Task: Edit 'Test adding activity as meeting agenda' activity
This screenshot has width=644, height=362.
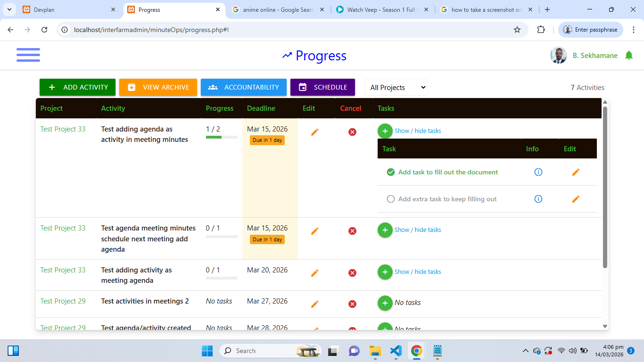Action: (x=315, y=273)
